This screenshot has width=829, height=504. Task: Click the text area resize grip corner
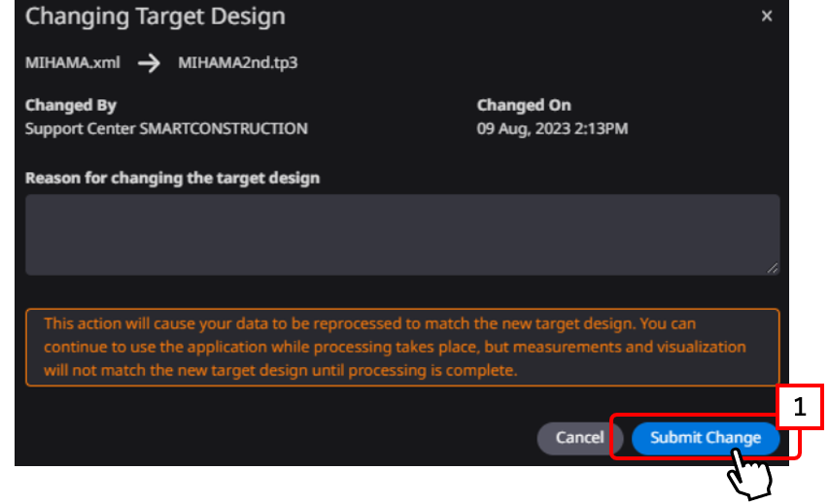pyautogui.click(x=773, y=268)
